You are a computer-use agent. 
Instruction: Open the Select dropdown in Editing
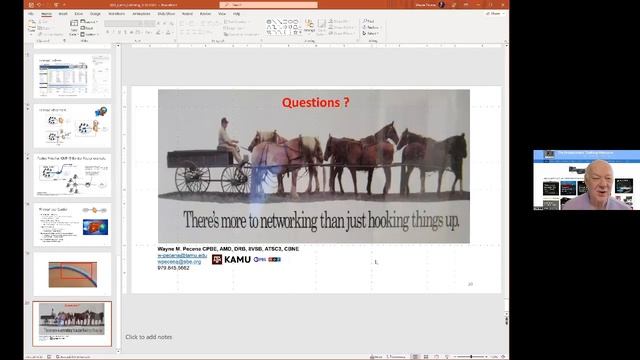pyautogui.click(x=370, y=33)
